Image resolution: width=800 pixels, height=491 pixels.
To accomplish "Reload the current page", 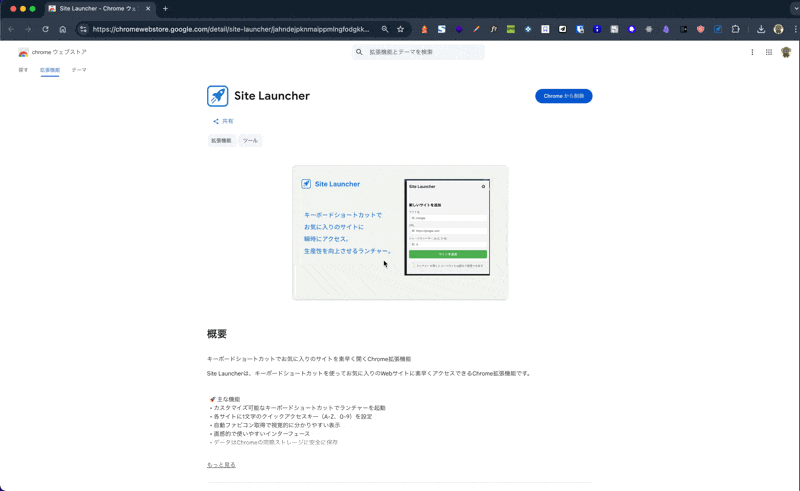I will 45,29.
